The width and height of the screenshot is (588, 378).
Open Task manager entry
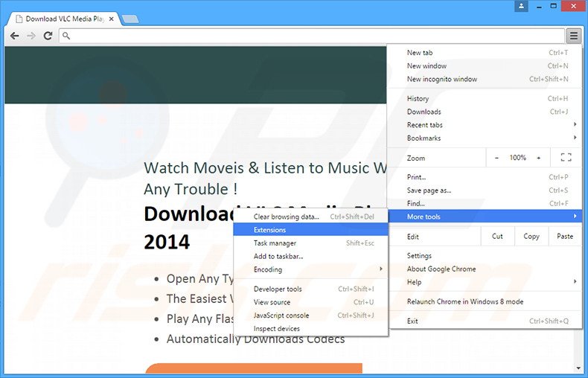tap(310, 243)
